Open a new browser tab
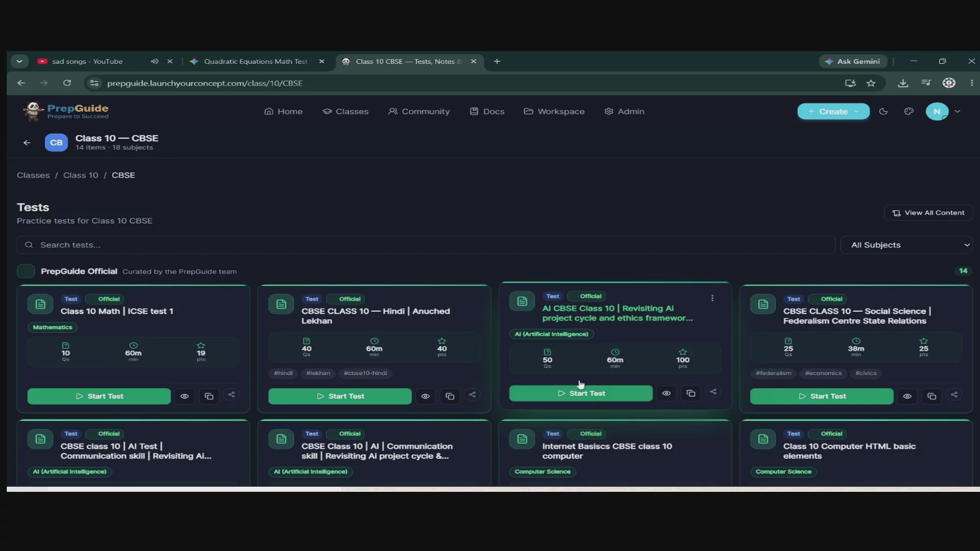This screenshot has width=980, height=551. pyautogui.click(x=497, y=61)
